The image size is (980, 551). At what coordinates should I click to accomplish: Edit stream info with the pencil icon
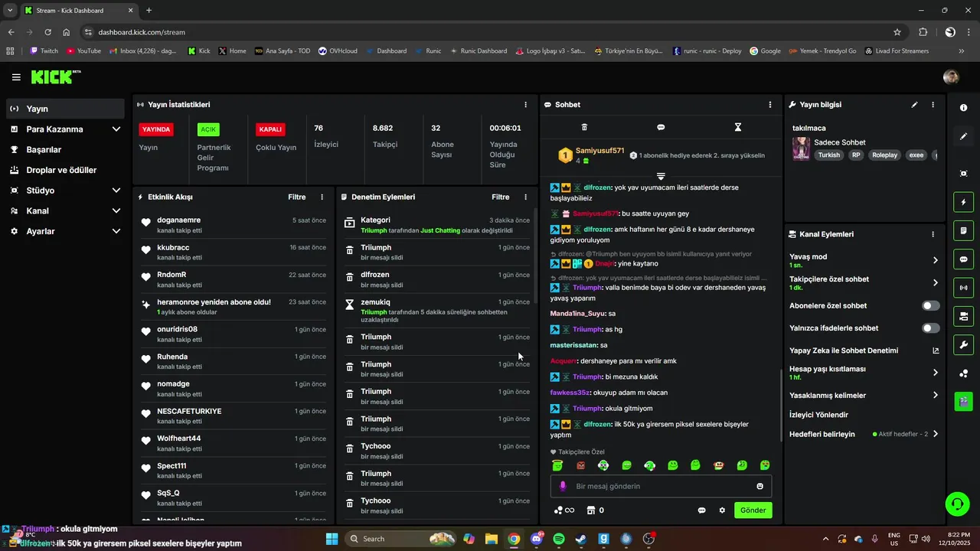(x=914, y=105)
